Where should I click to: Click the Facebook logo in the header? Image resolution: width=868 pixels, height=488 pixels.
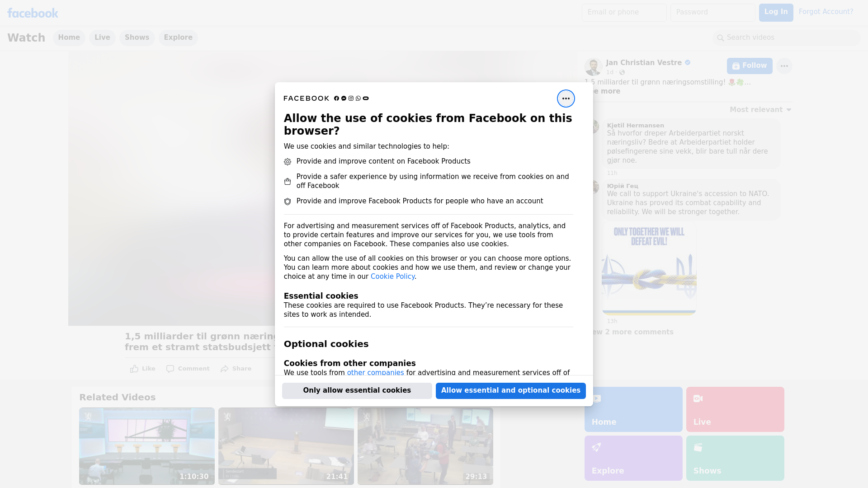33,13
